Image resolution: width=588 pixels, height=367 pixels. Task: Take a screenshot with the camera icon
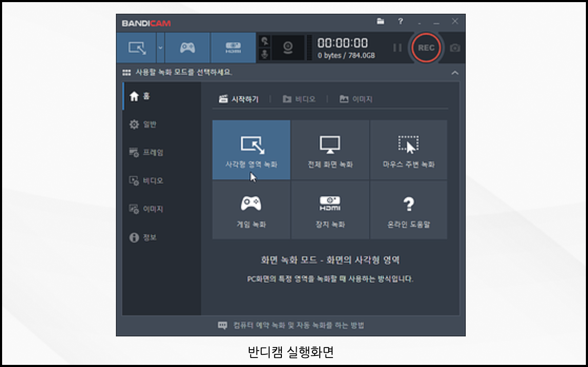[455, 48]
